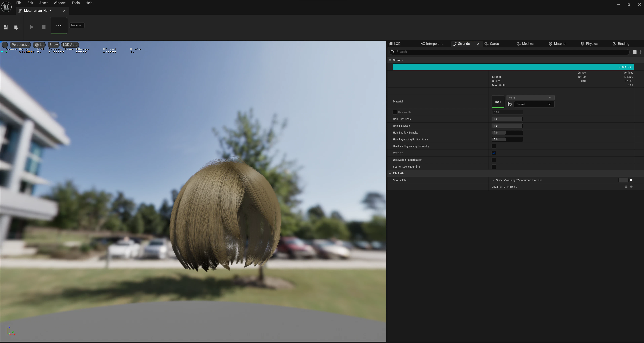The image size is (644, 343).
Task: Click the Source File browse ellipsis button
Action: coord(623,180)
